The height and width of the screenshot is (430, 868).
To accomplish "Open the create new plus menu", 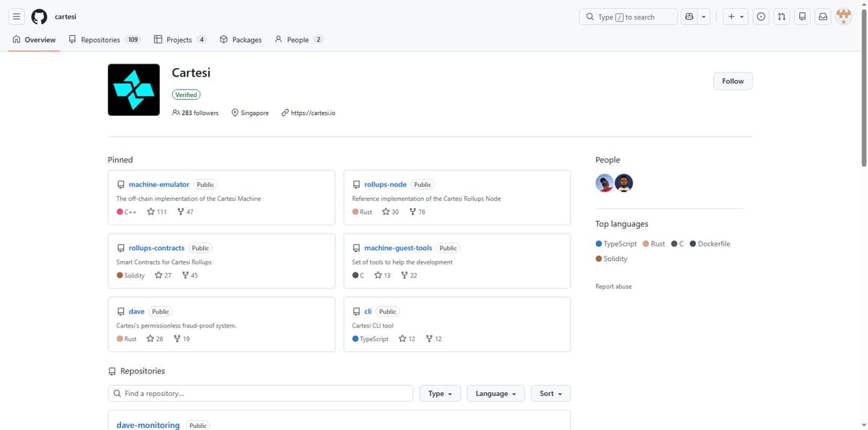I will tap(736, 17).
